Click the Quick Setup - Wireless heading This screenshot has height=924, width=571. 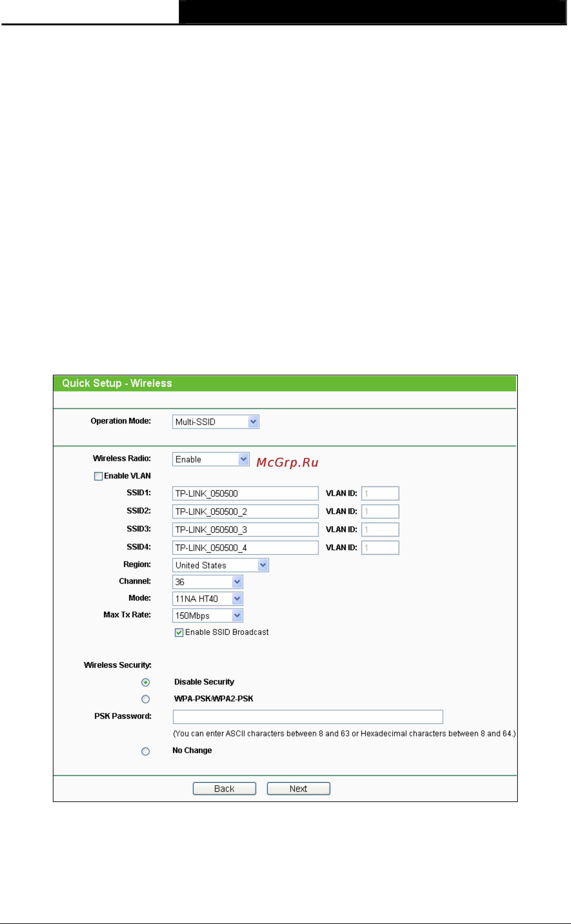[117, 383]
